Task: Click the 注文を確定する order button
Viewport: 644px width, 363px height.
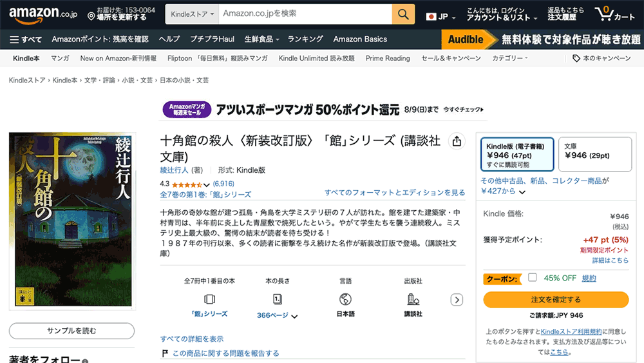Action: click(556, 299)
